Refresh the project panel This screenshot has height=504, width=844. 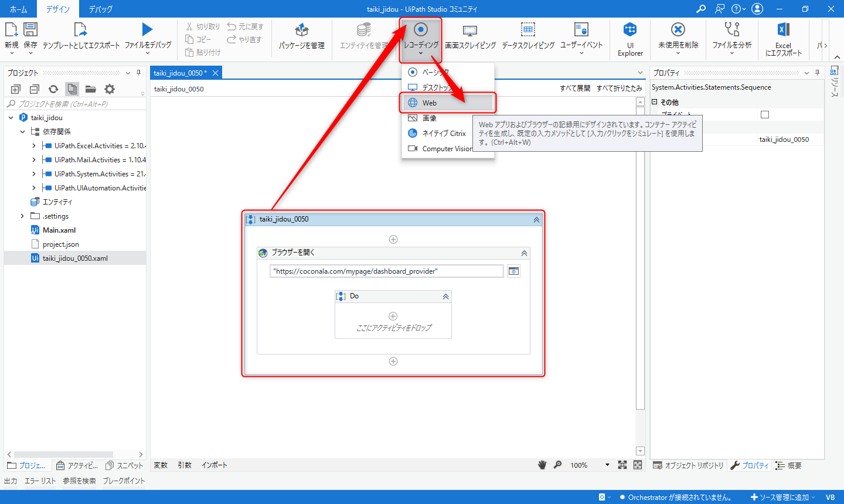(53, 89)
